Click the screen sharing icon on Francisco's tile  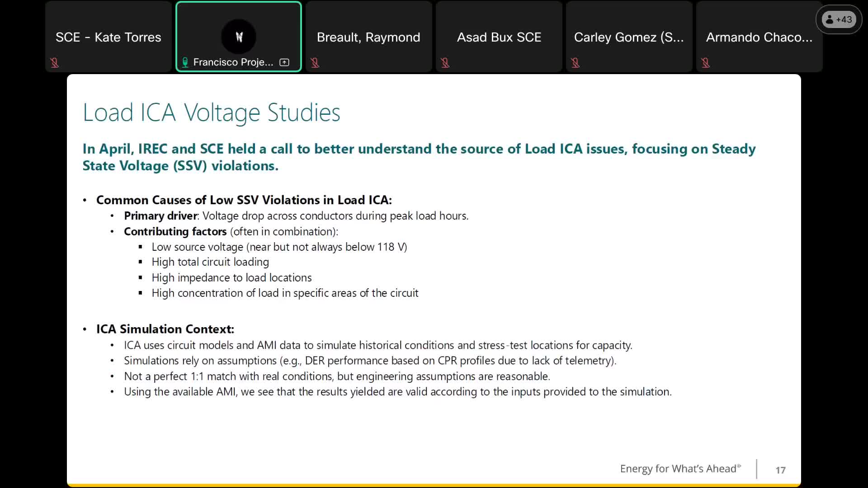click(284, 62)
